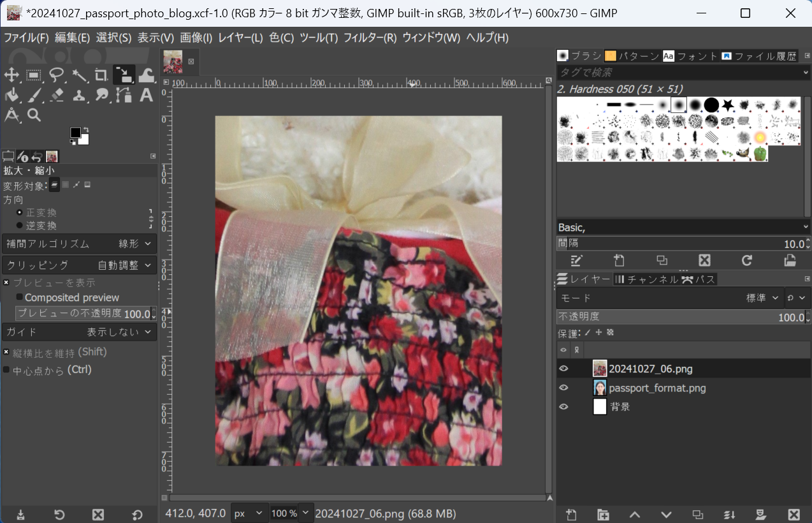Click the black foreground color swatch
The width and height of the screenshot is (812, 523).
pos(75,133)
